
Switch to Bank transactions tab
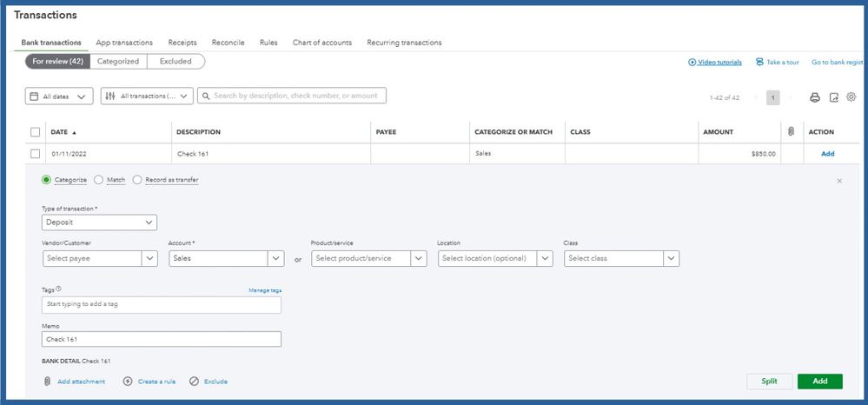[x=51, y=43]
